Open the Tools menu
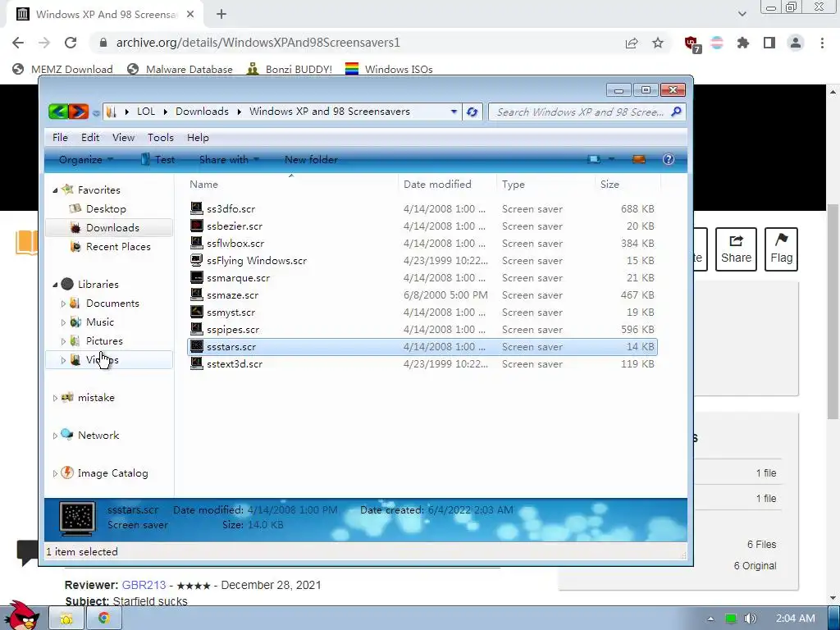 point(161,138)
